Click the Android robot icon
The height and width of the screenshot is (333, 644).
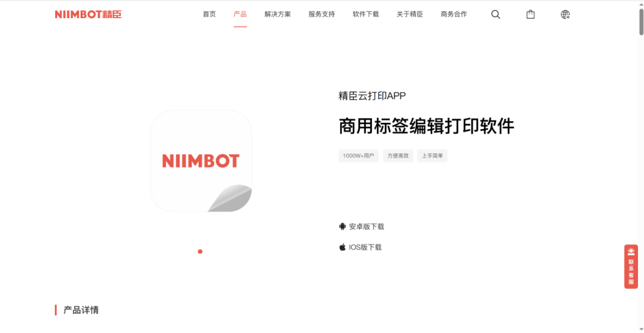342,226
